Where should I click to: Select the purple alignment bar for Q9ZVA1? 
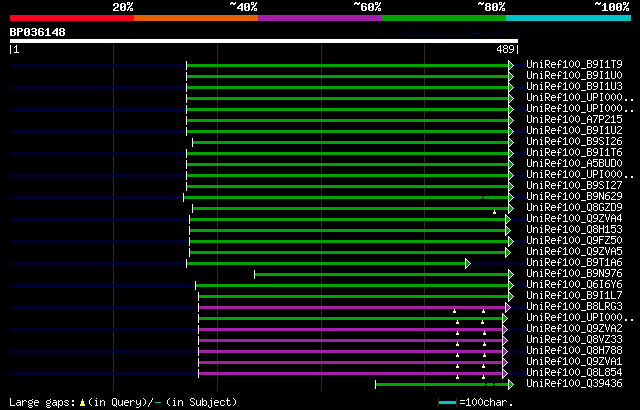click(x=351, y=362)
